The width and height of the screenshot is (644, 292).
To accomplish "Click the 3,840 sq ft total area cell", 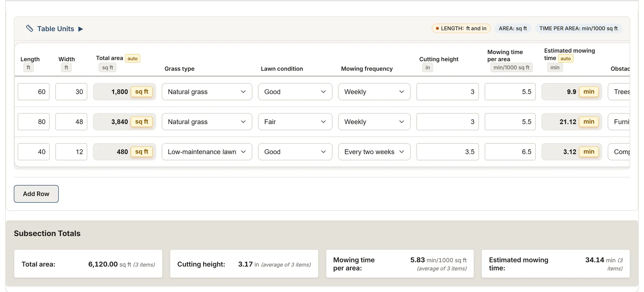I will click(124, 122).
